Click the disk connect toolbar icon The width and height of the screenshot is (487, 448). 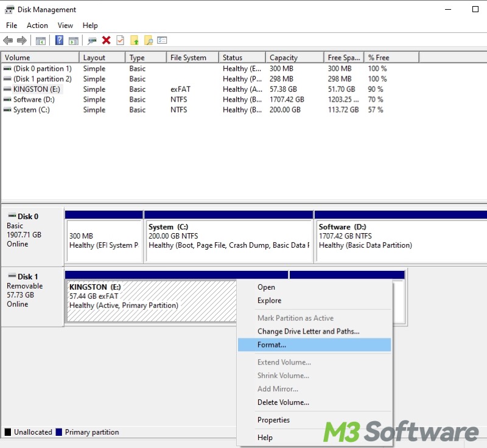coord(92,41)
